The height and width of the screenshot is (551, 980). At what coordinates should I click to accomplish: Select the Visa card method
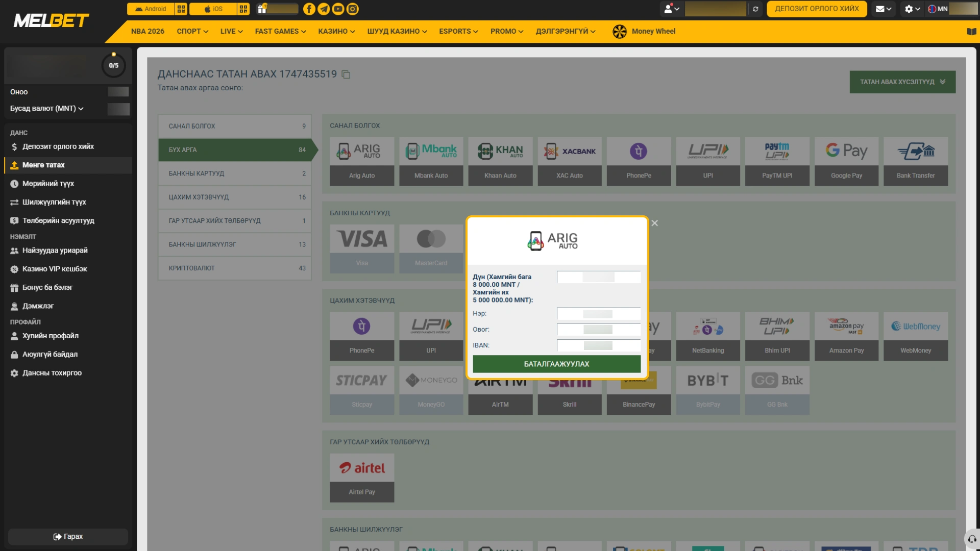[x=362, y=249]
